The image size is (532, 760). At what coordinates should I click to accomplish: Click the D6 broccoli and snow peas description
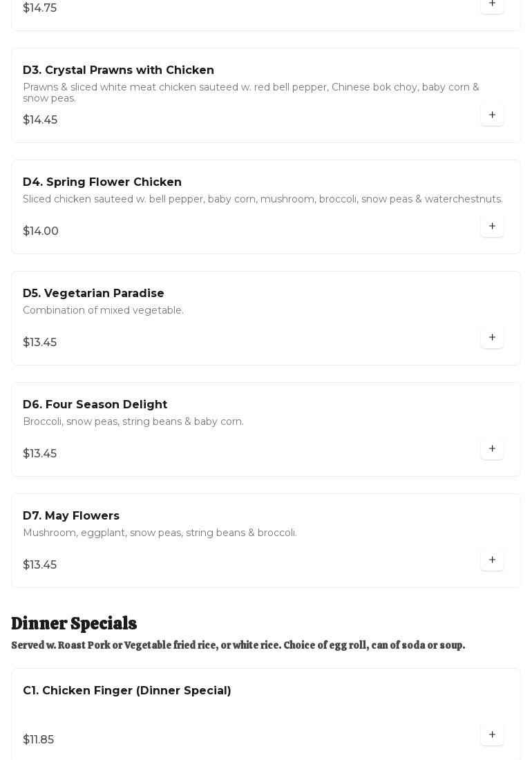click(x=133, y=421)
